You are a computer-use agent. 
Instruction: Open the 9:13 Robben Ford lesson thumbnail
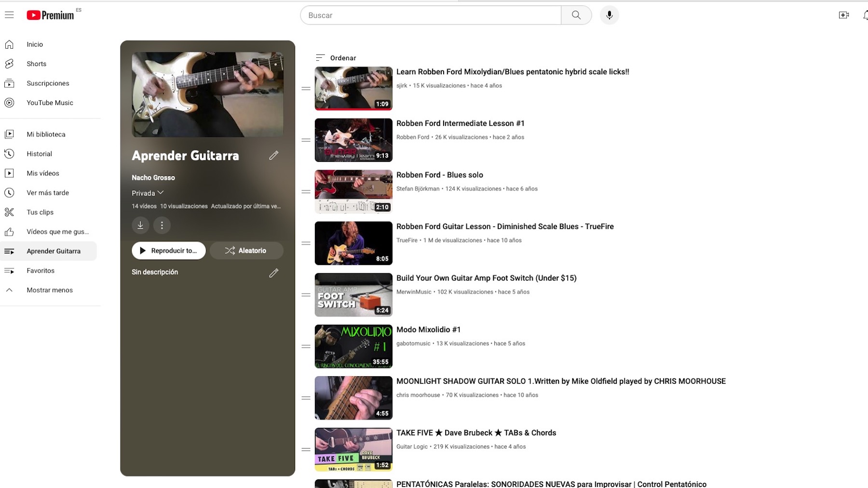click(x=353, y=140)
